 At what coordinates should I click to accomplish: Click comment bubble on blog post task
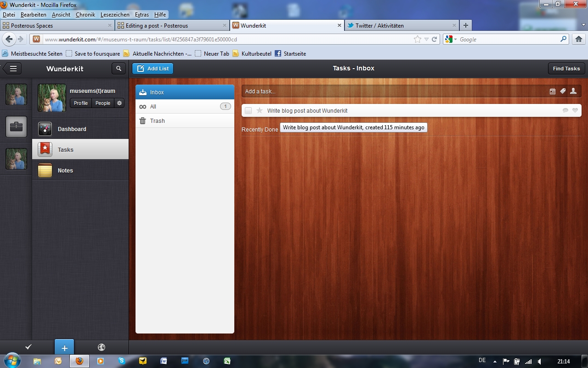coord(565,110)
